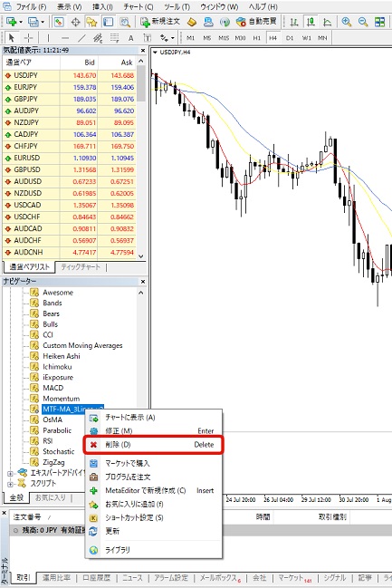Draw a horizontal line tool
Image resolution: width=392 pixels, height=588 pixels.
point(65,38)
